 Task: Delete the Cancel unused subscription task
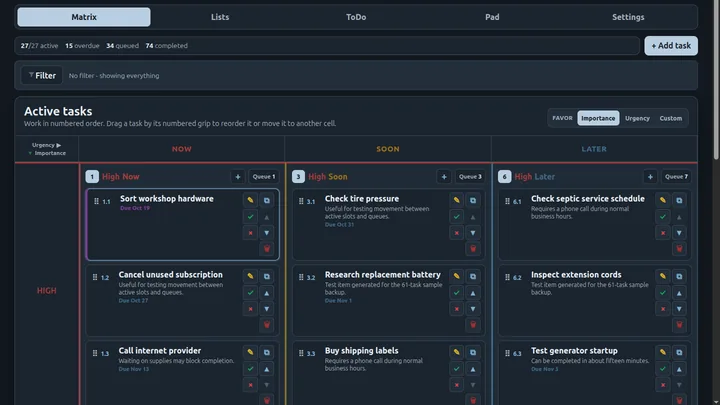[x=266, y=325]
